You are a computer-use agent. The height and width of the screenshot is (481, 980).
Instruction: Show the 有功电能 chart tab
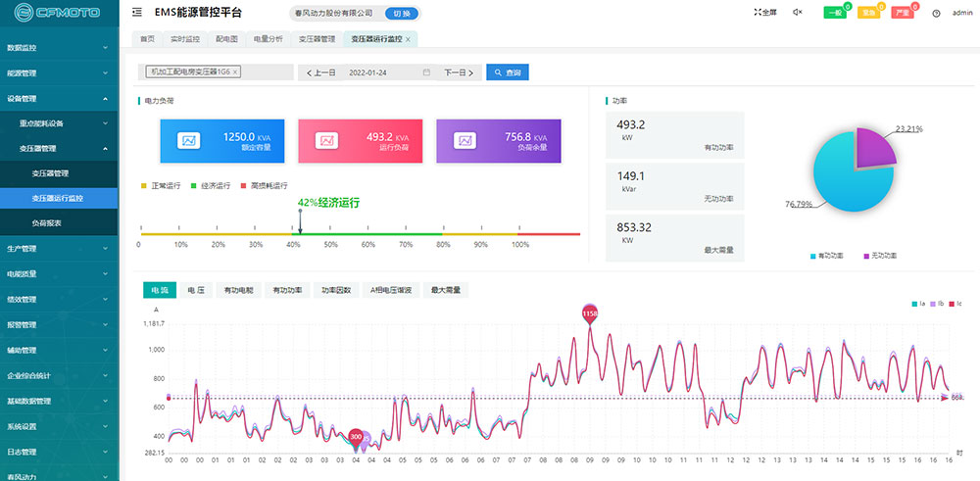(x=238, y=290)
